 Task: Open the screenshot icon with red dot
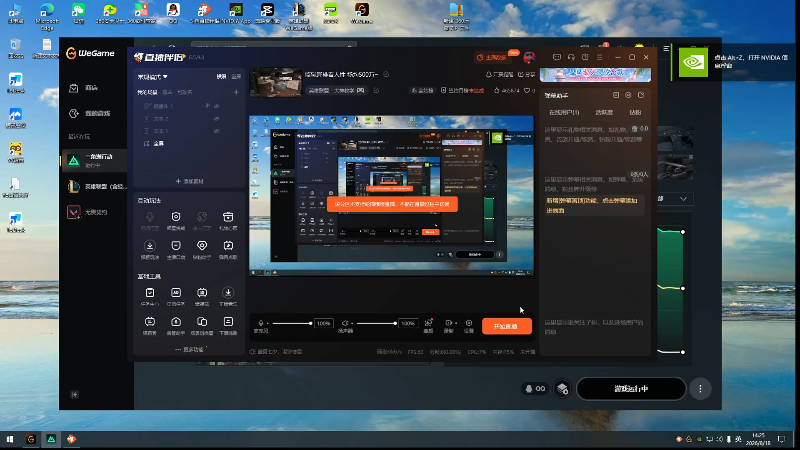pos(429,323)
